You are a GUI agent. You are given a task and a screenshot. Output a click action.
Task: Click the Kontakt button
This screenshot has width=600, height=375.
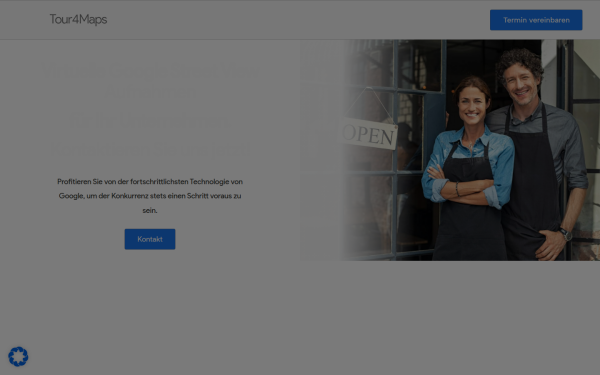point(150,239)
